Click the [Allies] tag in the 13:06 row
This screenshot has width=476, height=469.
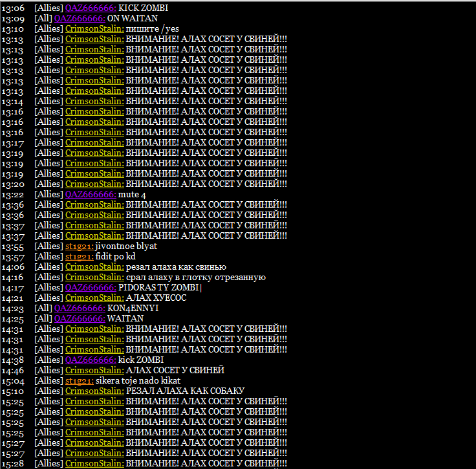click(x=49, y=8)
